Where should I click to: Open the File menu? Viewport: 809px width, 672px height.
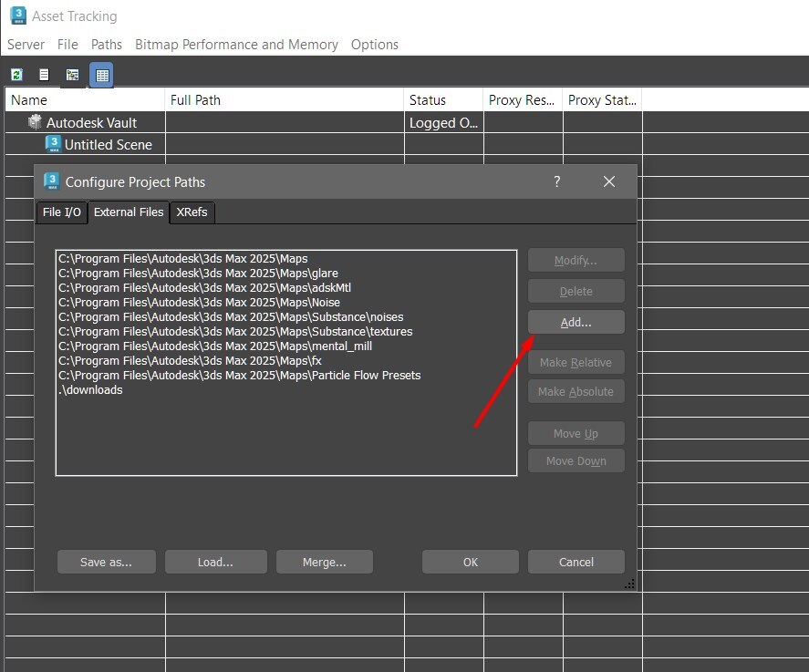(67, 45)
